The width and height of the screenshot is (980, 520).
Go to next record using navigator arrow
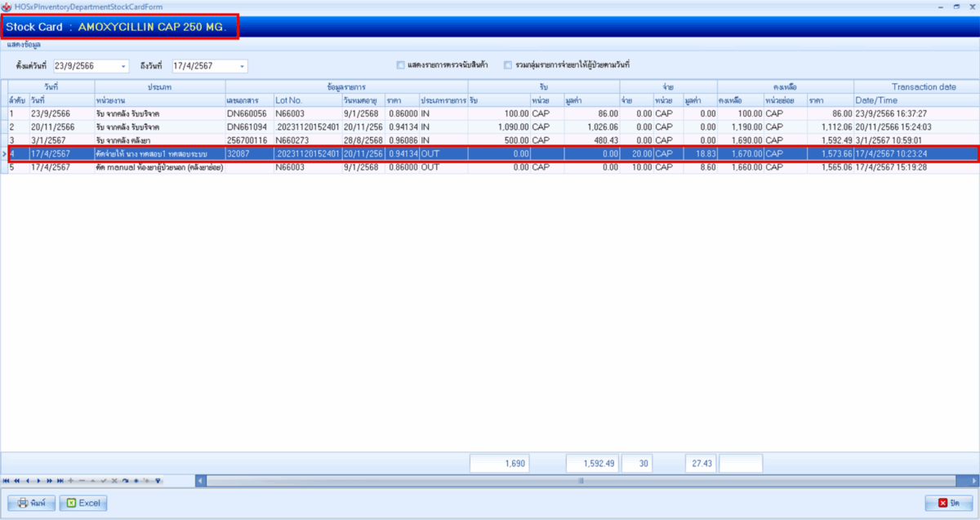tap(38, 481)
